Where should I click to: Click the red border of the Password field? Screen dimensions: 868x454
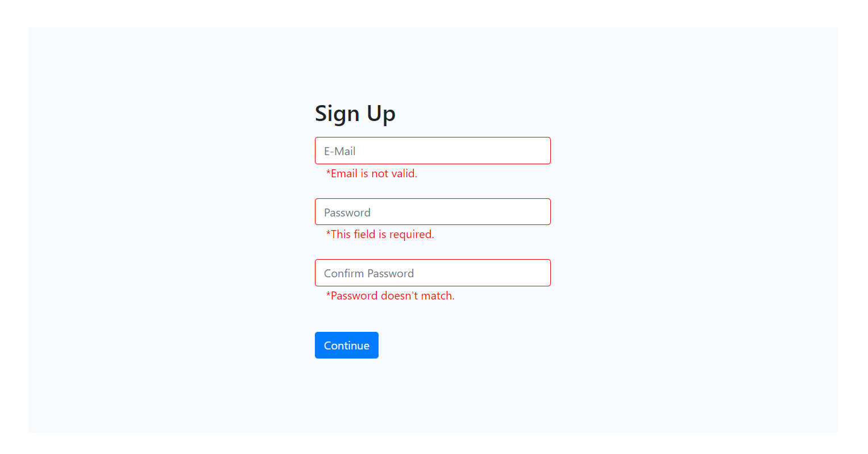[433, 199]
